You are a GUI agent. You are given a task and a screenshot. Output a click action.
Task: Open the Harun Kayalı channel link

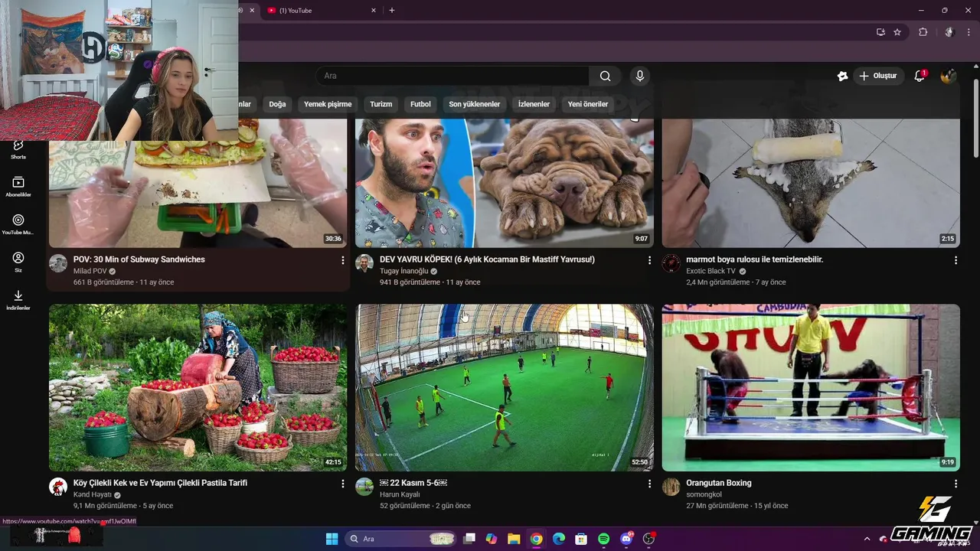400,494
